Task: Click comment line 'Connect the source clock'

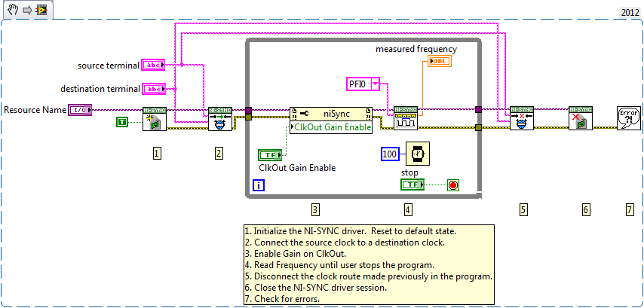Action: tap(344, 242)
